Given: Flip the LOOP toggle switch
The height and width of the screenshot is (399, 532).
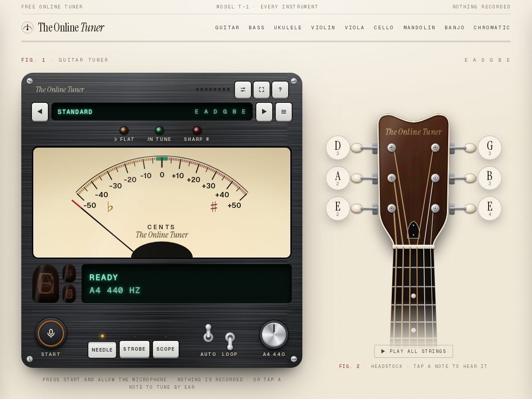Looking at the screenshot, I should (230, 341).
